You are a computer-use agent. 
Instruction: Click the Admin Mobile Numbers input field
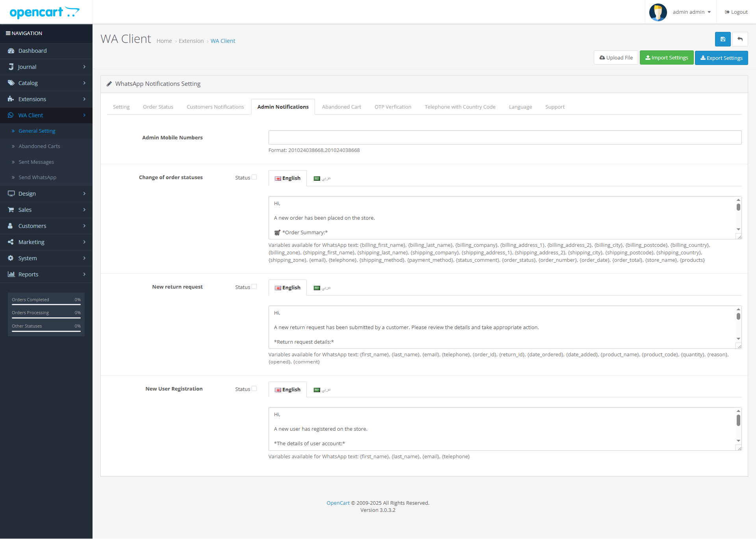(505, 137)
